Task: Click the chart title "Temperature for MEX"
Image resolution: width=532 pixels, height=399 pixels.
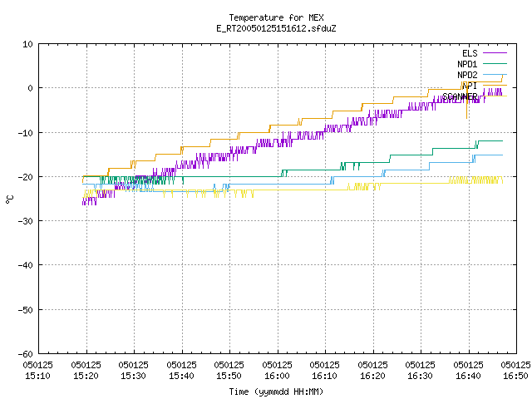Action: [276, 17]
